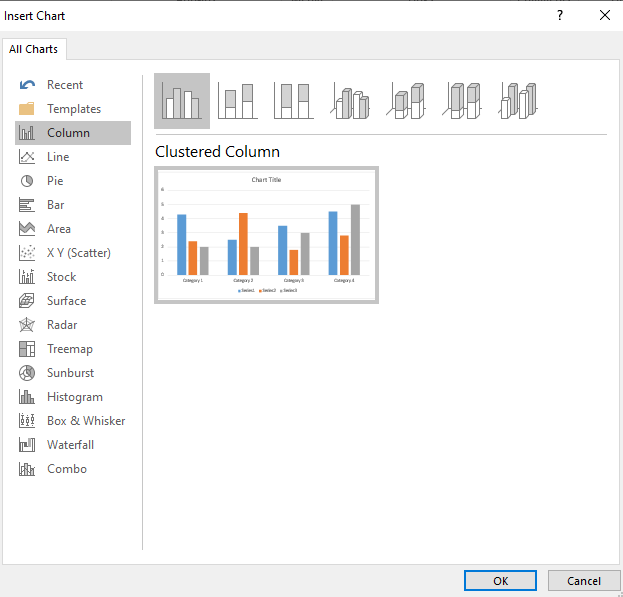Select the Clustered Column chart subtype icon

coord(182,101)
